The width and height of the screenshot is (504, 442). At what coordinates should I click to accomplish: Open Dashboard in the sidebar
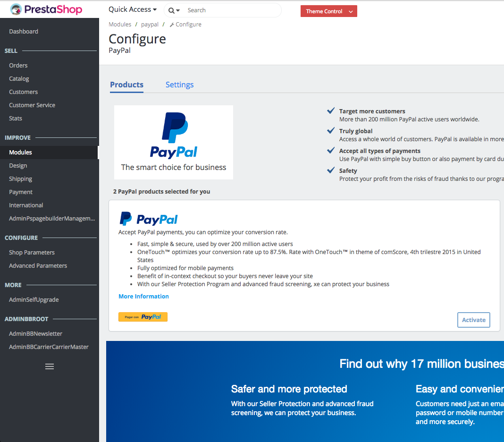[24, 32]
